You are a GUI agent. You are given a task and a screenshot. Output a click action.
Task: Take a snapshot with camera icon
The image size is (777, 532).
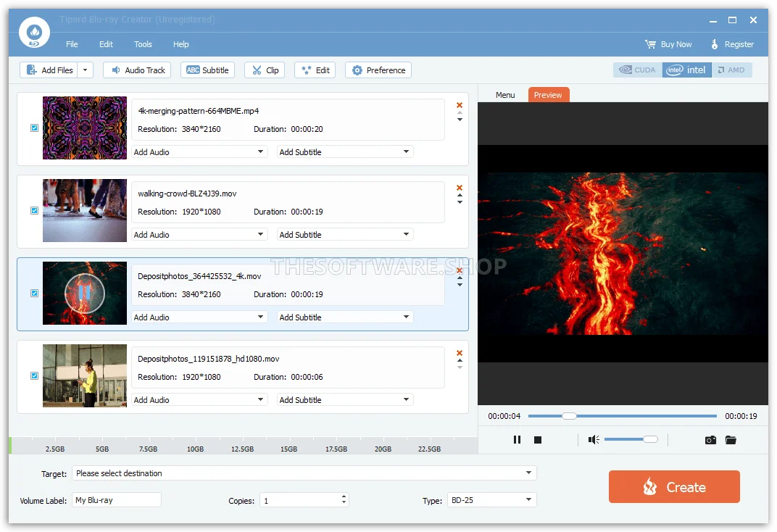pyautogui.click(x=710, y=440)
